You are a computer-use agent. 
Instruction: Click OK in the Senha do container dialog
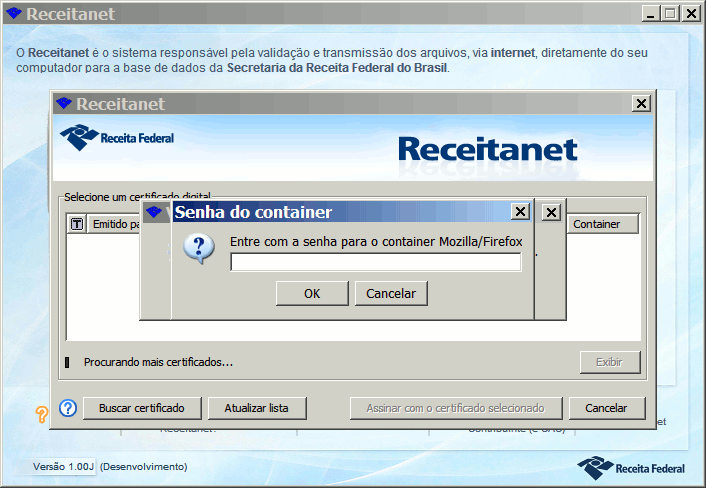click(x=312, y=294)
